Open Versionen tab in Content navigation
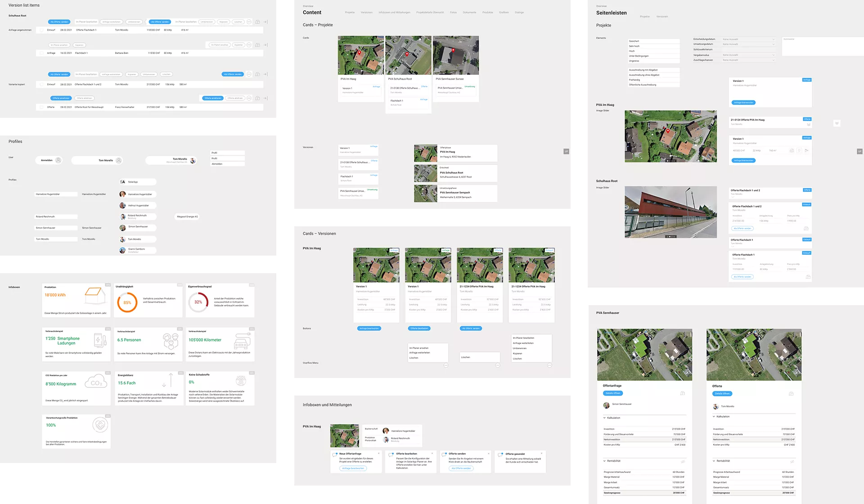The image size is (864, 504). (366, 13)
